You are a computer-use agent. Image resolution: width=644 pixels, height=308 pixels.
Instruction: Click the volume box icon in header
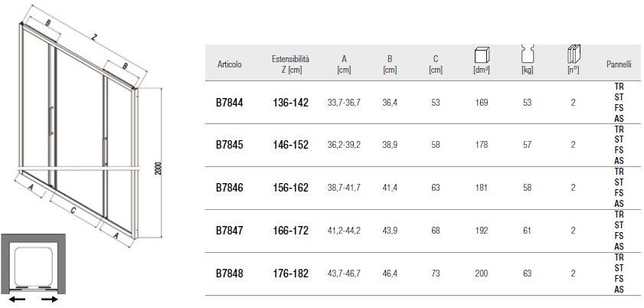[482, 56]
